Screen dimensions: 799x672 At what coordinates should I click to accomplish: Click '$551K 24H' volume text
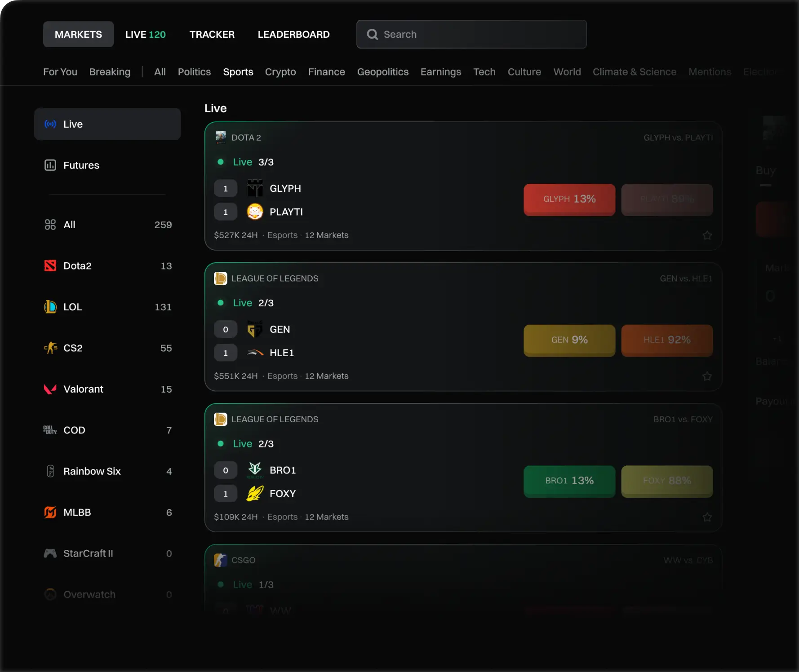pyautogui.click(x=236, y=376)
